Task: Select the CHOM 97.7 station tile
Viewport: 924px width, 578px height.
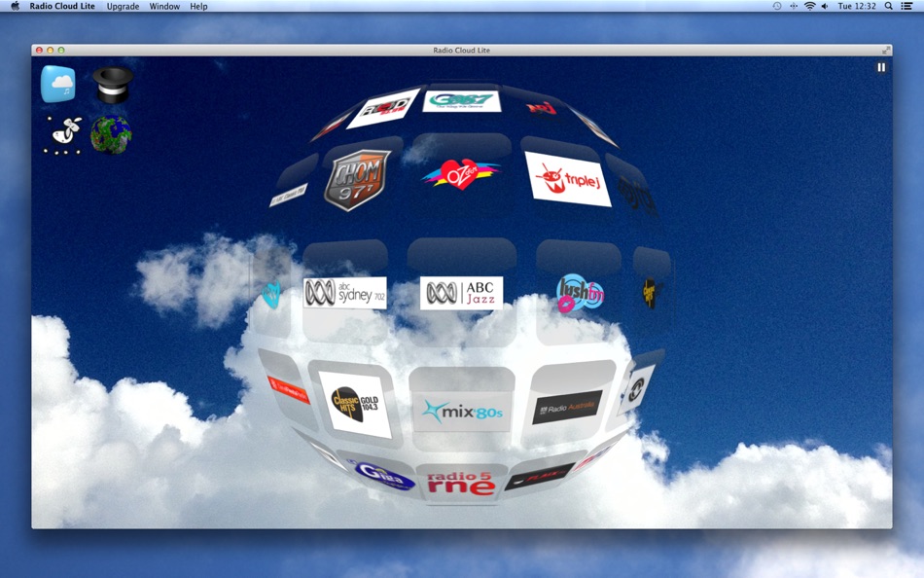Action: [x=358, y=179]
